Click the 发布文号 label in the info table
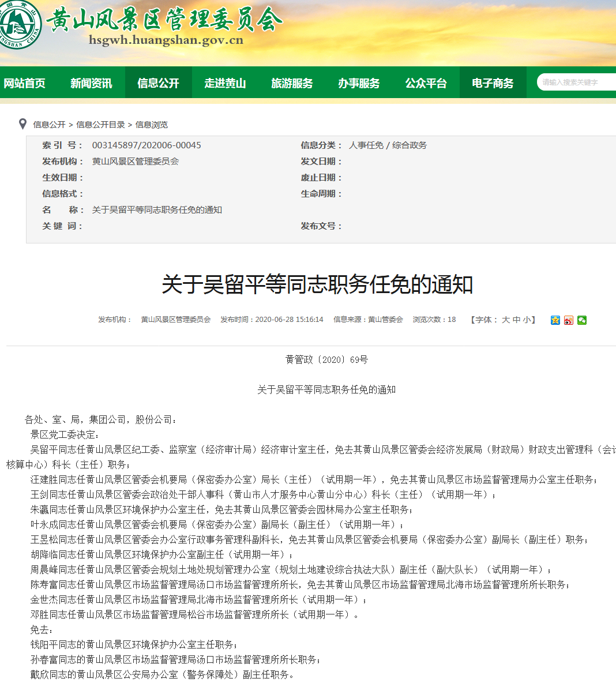This screenshot has height=686, width=616. pos(321,226)
